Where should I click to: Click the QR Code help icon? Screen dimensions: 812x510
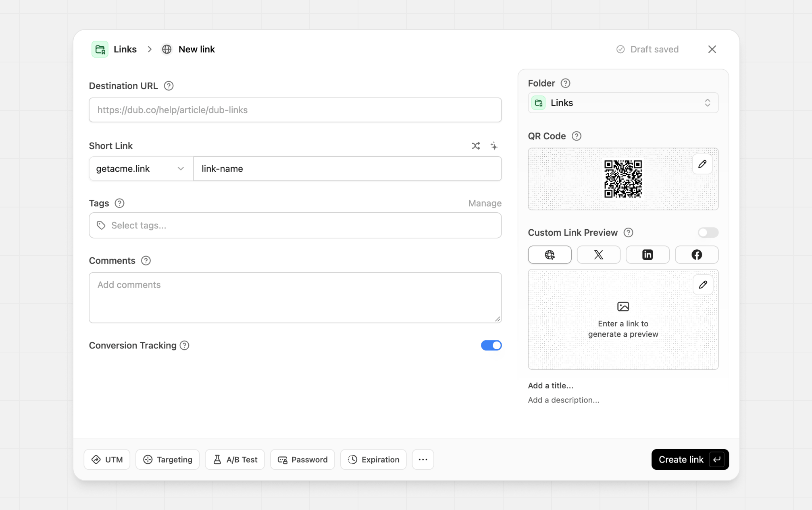pos(577,136)
